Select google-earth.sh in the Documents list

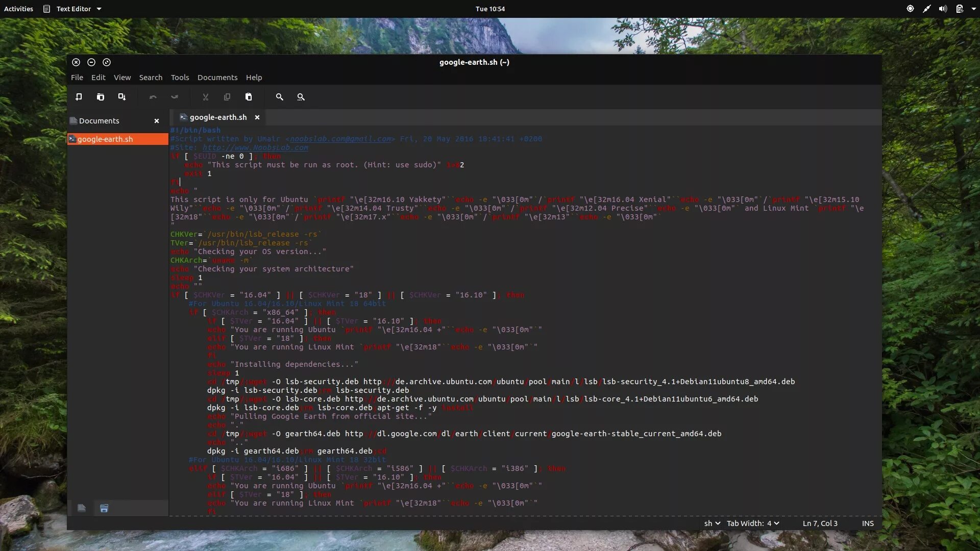pyautogui.click(x=118, y=139)
